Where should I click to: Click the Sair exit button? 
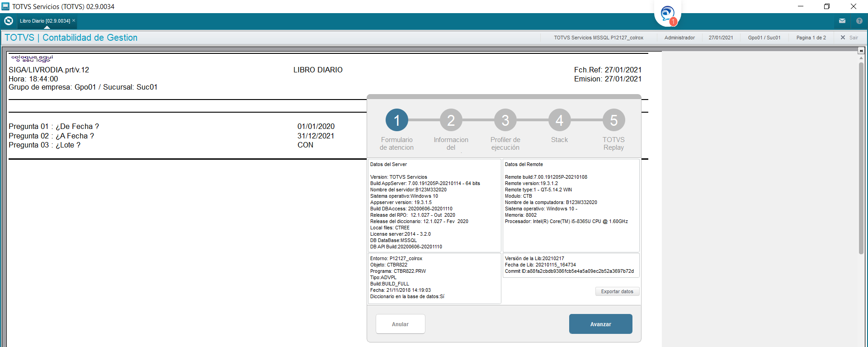click(849, 38)
